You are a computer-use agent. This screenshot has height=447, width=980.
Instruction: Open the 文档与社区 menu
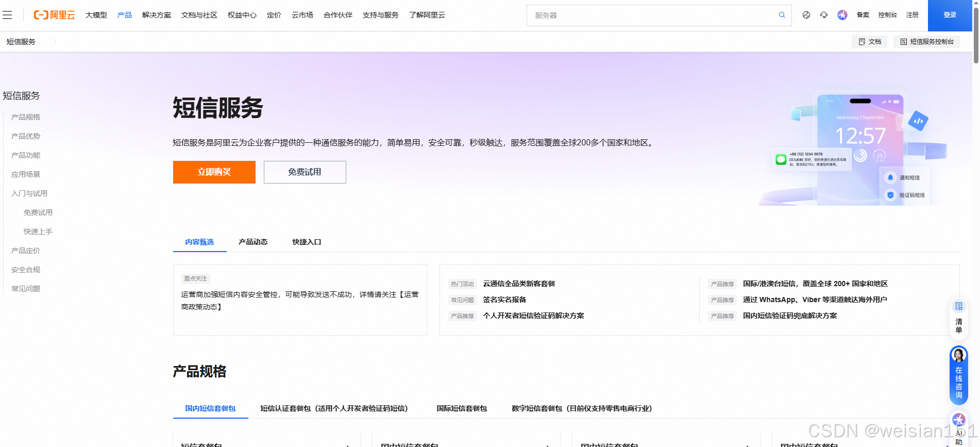click(199, 15)
